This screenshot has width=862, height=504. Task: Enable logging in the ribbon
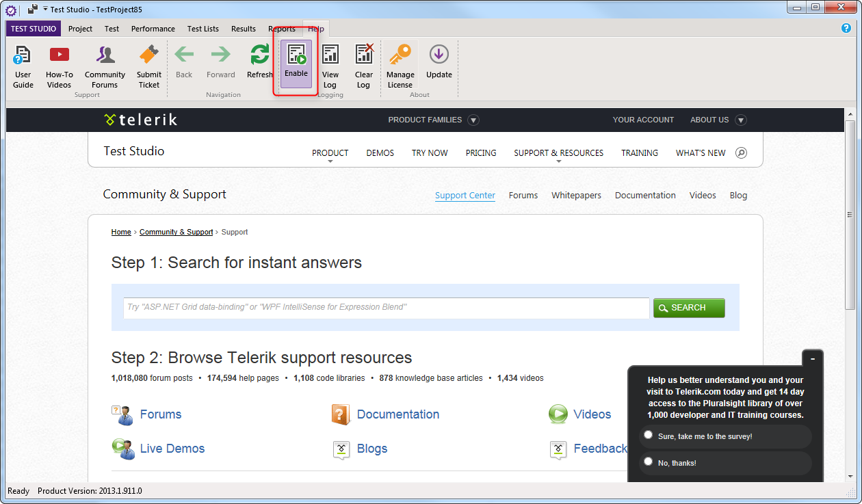296,63
